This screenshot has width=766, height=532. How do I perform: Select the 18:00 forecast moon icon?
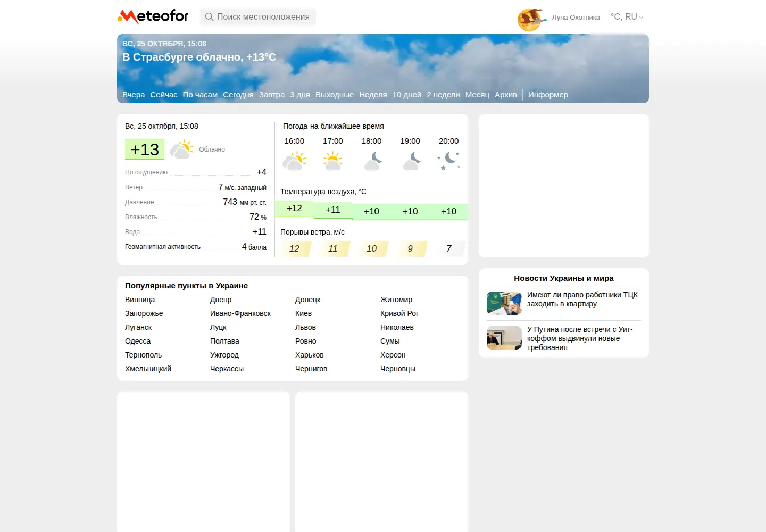[372, 161]
